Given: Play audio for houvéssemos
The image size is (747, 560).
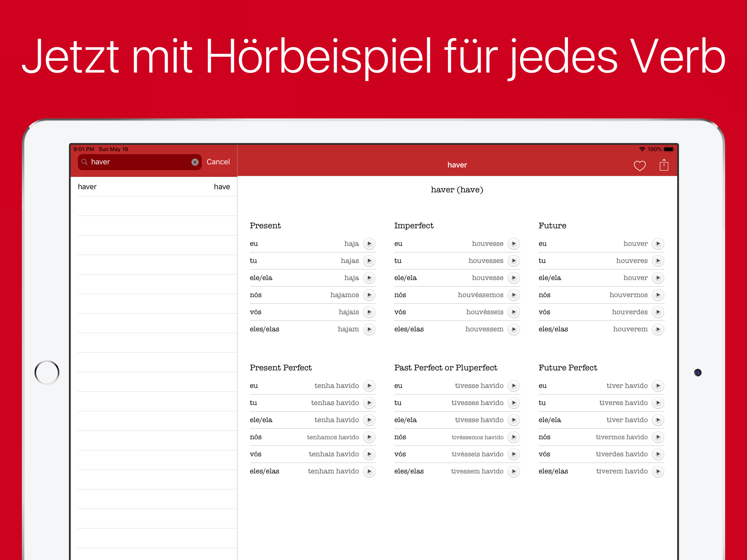Looking at the screenshot, I should [x=514, y=295].
